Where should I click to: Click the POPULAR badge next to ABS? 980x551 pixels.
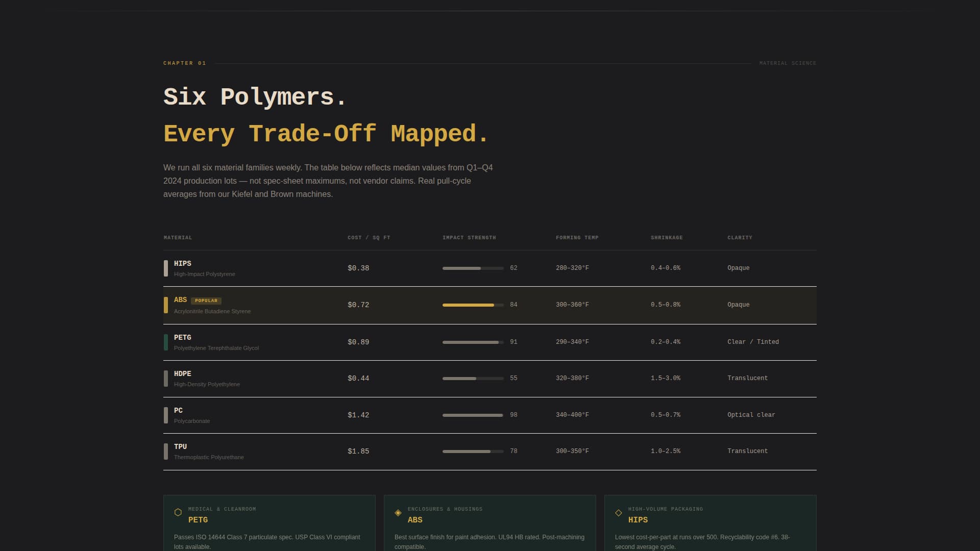click(x=206, y=300)
